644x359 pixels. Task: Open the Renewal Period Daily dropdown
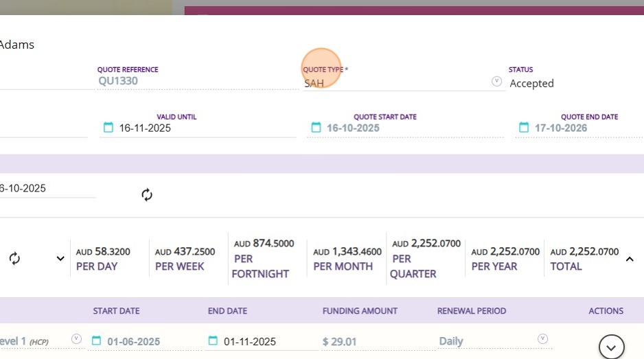542,338
